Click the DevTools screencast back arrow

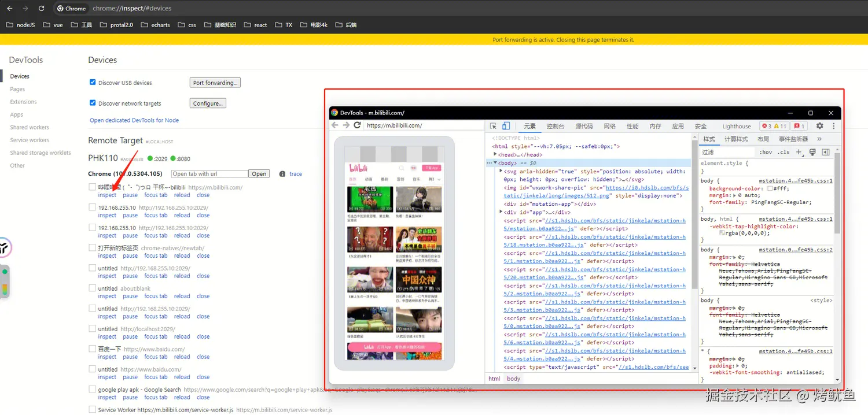click(334, 125)
